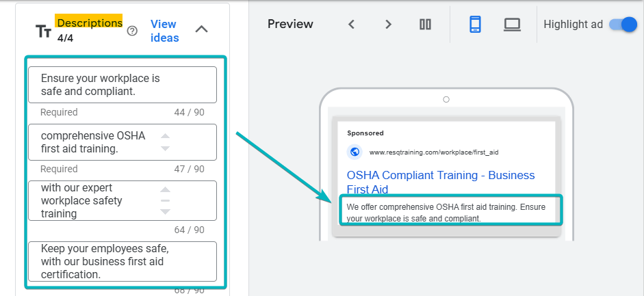Show next ad preview arrow

(388, 24)
